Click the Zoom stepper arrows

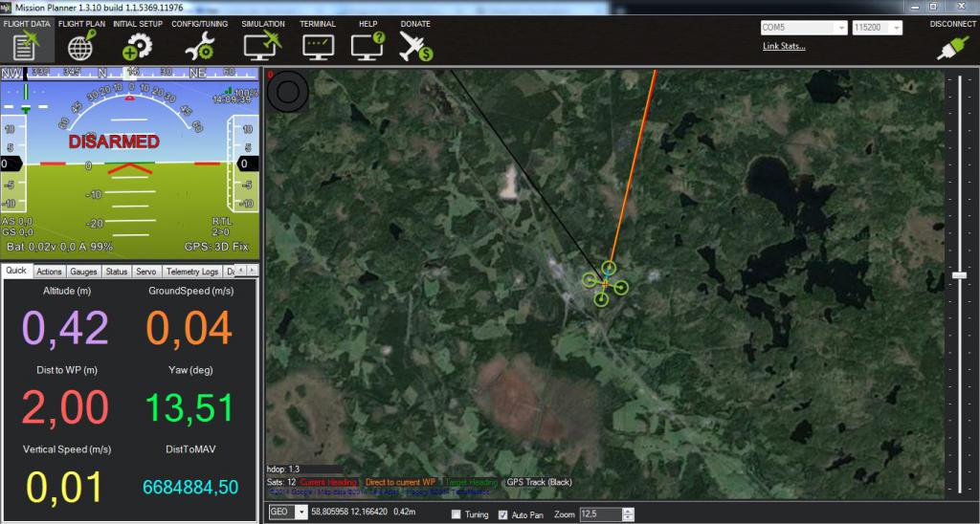click(x=629, y=514)
